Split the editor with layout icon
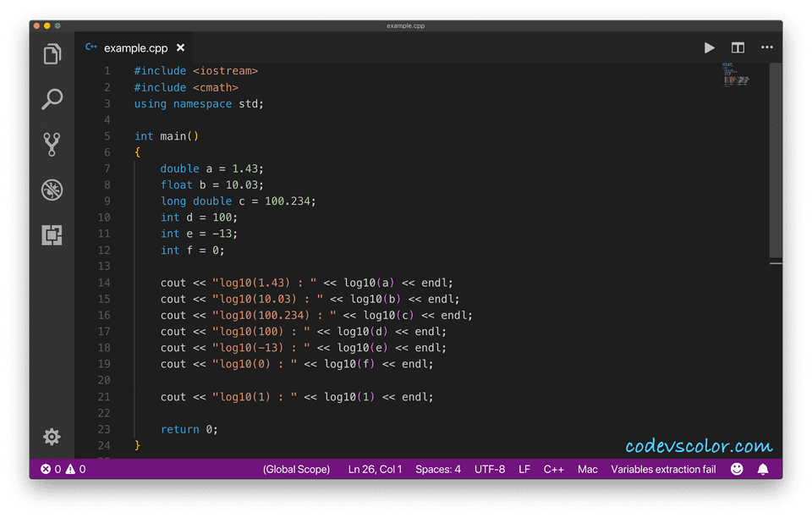 pos(738,48)
